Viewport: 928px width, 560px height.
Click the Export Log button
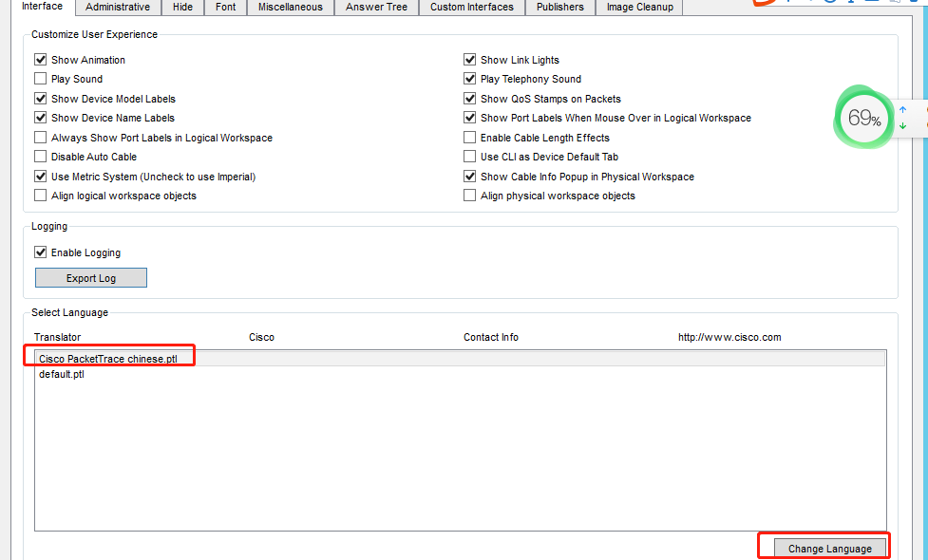[91, 278]
